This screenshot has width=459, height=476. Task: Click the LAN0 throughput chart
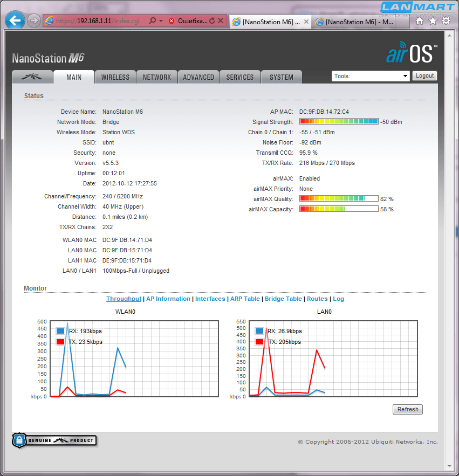coord(333,358)
